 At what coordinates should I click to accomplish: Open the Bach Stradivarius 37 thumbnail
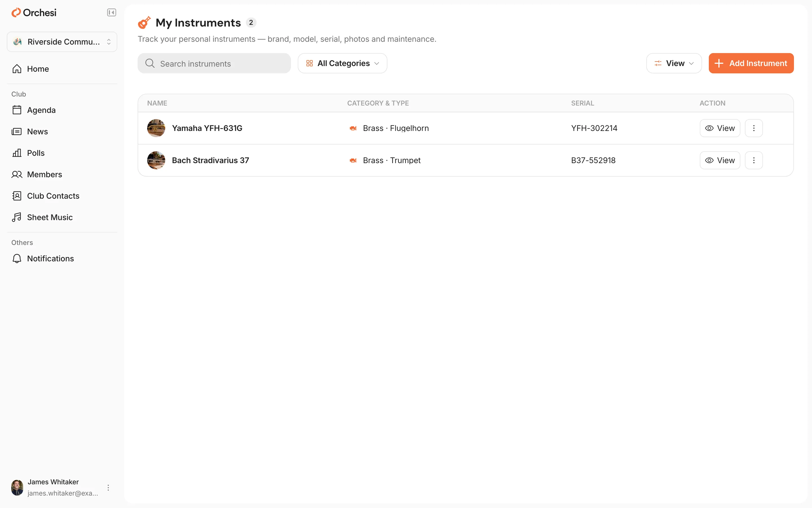(x=156, y=160)
